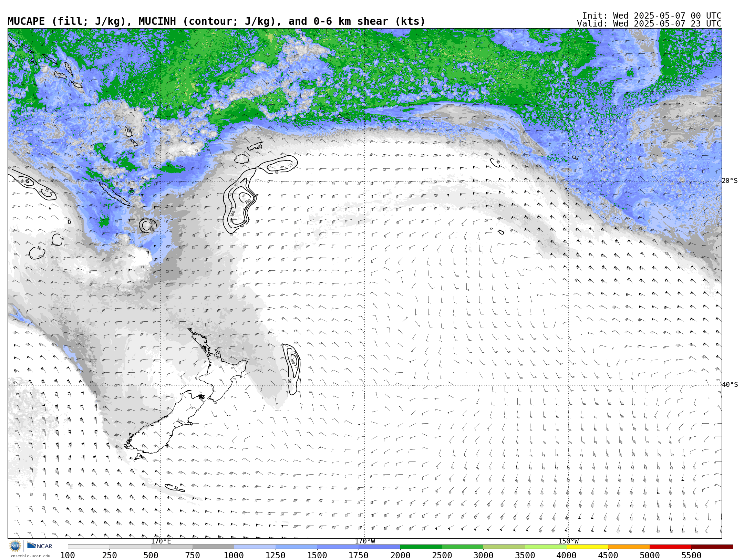The width and height of the screenshot is (744, 560).
Task: Click the NSF logo
Action: click(x=15, y=546)
